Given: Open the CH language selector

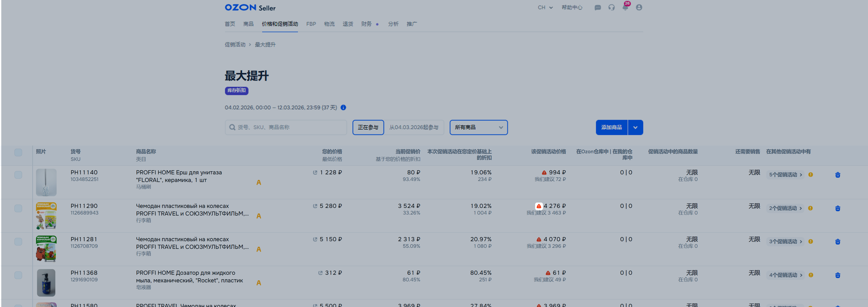Looking at the screenshot, I should (545, 7).
